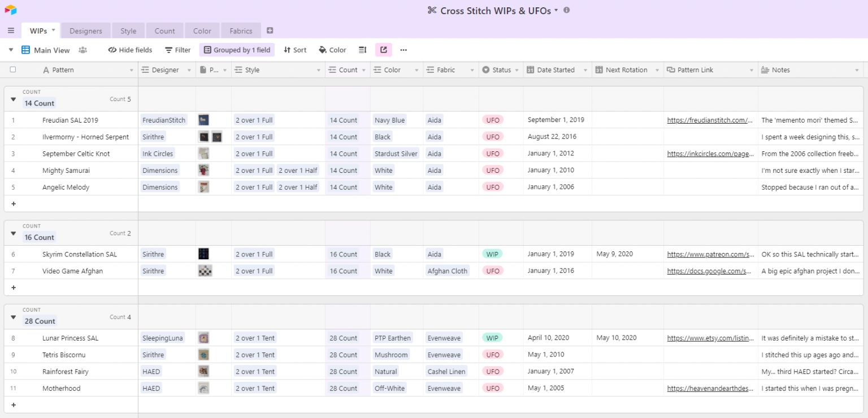Switch to the Designers tab
Screen dimensions: 868x418
[85, 31]
